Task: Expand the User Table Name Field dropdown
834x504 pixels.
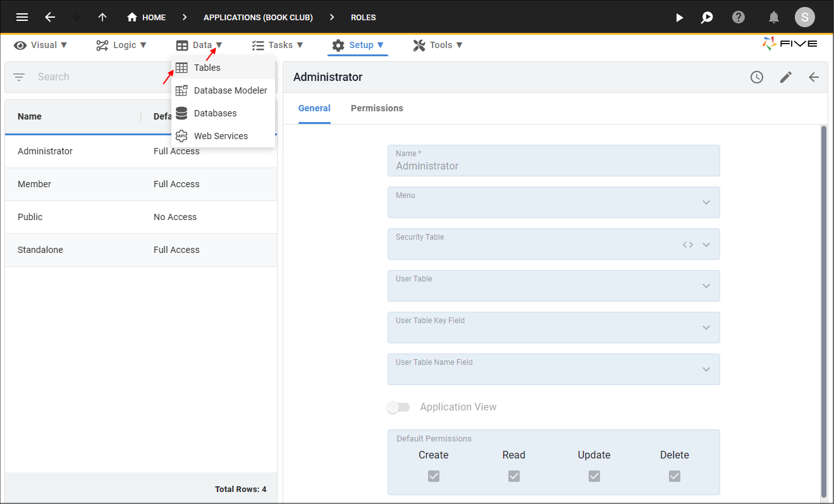Action: pos(706,369)
